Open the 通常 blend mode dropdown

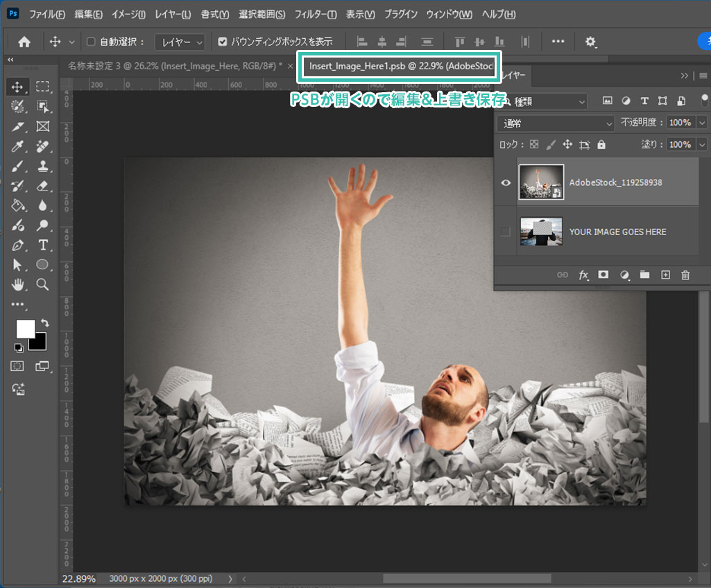coord(556,123)
